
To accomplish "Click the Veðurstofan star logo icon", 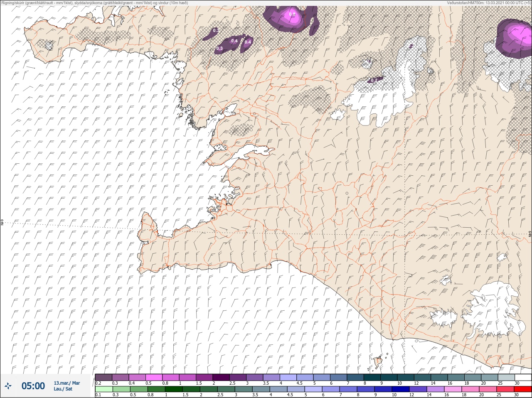I will [8, 386].
